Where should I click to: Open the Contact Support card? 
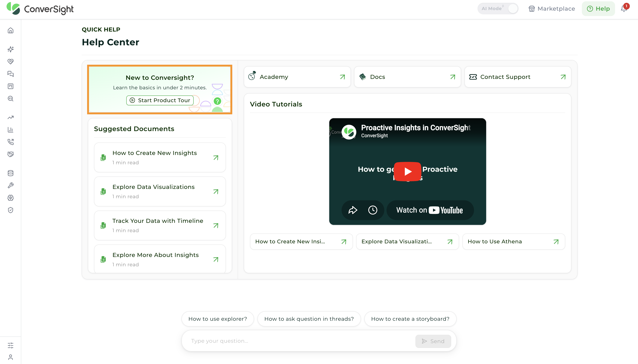(x=518, y=77)
